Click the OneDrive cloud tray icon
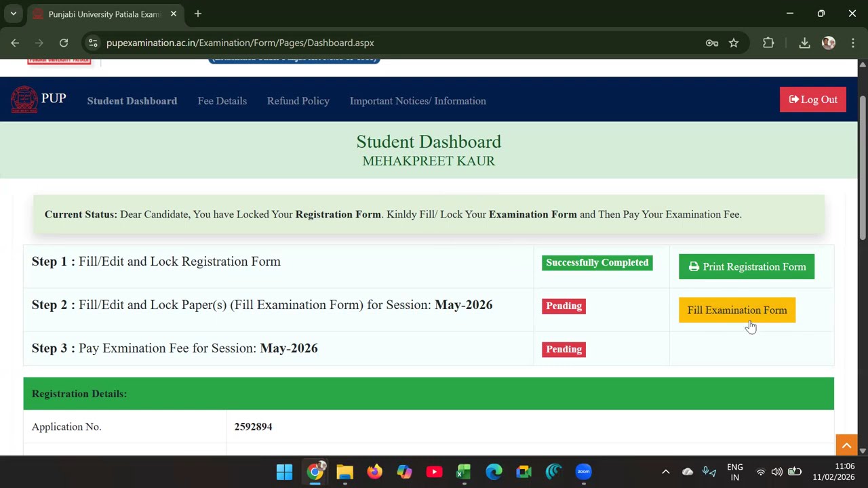The width and height of the screenshot is (868, 488). 688,472
